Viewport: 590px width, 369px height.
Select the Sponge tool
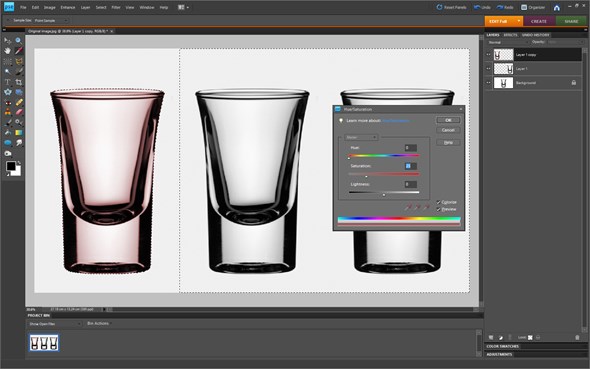pyautogui.click(x=7, y=153)
